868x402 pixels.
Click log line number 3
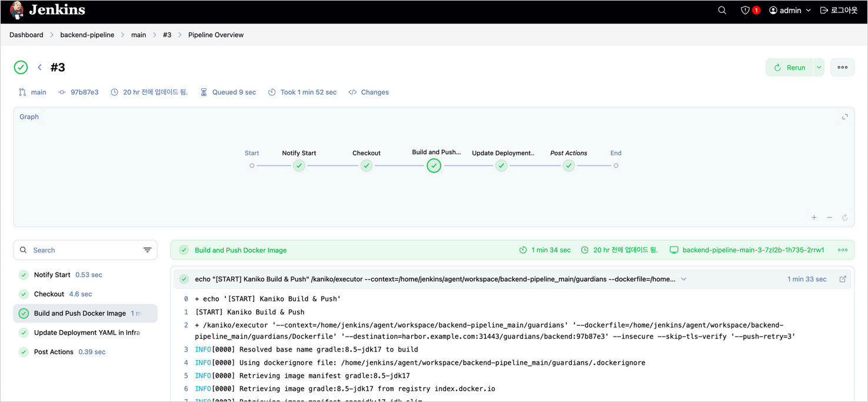pos(186,350)
